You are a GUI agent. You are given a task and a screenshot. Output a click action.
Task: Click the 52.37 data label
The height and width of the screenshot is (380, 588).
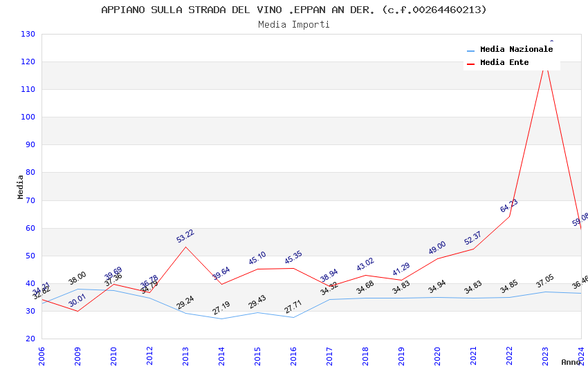[472, 238]
